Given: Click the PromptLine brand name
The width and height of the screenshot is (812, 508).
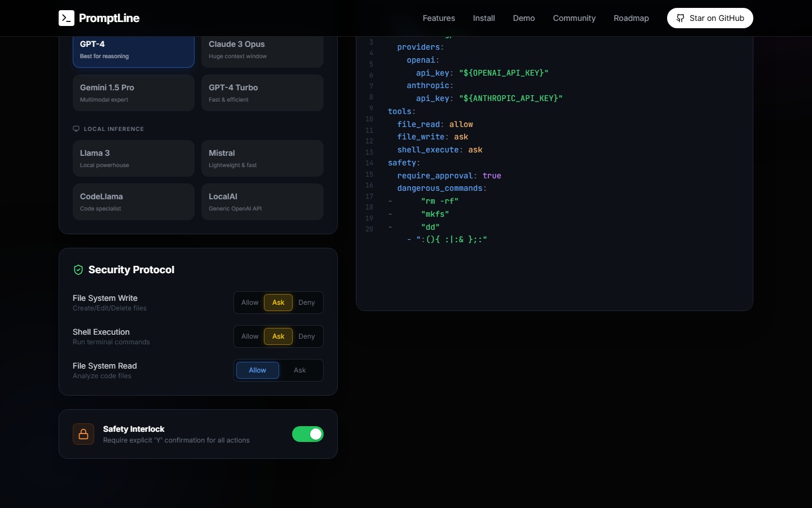Looking at the screenshot, I should [x=109, y=18].
